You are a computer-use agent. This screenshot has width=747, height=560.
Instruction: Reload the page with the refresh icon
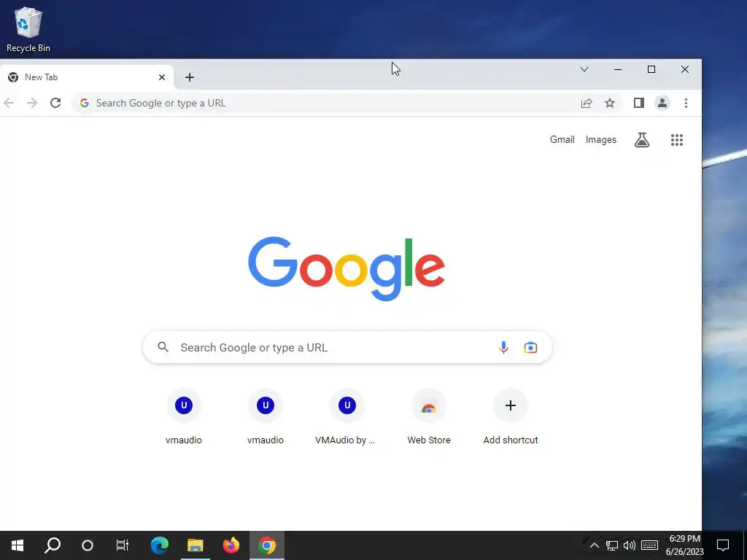click(55, 103)
